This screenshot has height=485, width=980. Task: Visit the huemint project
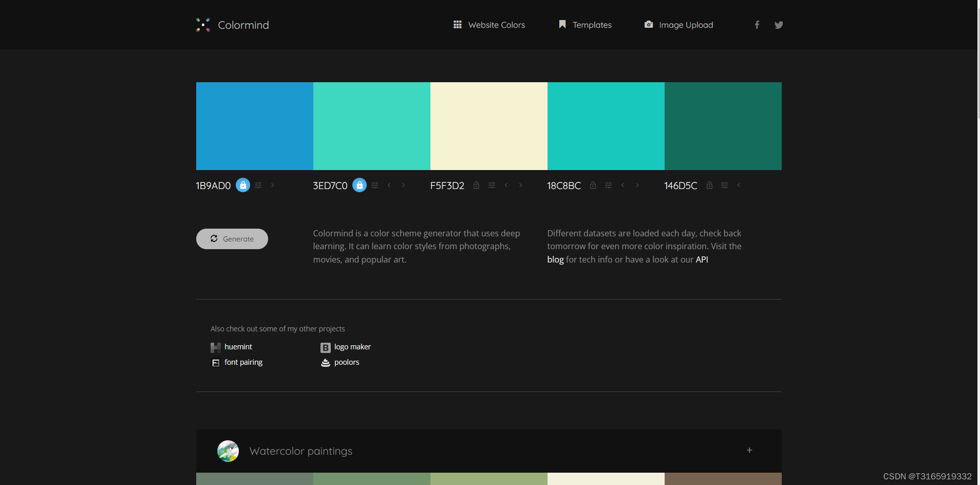[238, 347]
